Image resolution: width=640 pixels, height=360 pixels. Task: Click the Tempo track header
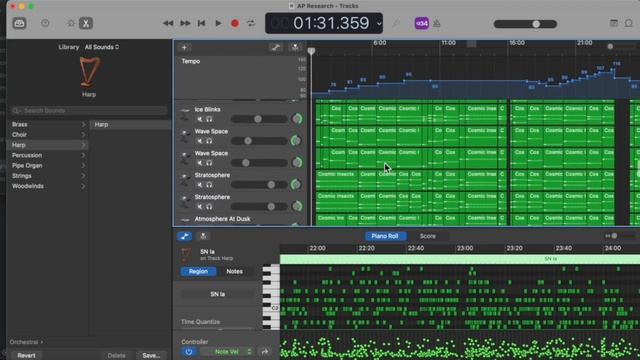(241, 78)
